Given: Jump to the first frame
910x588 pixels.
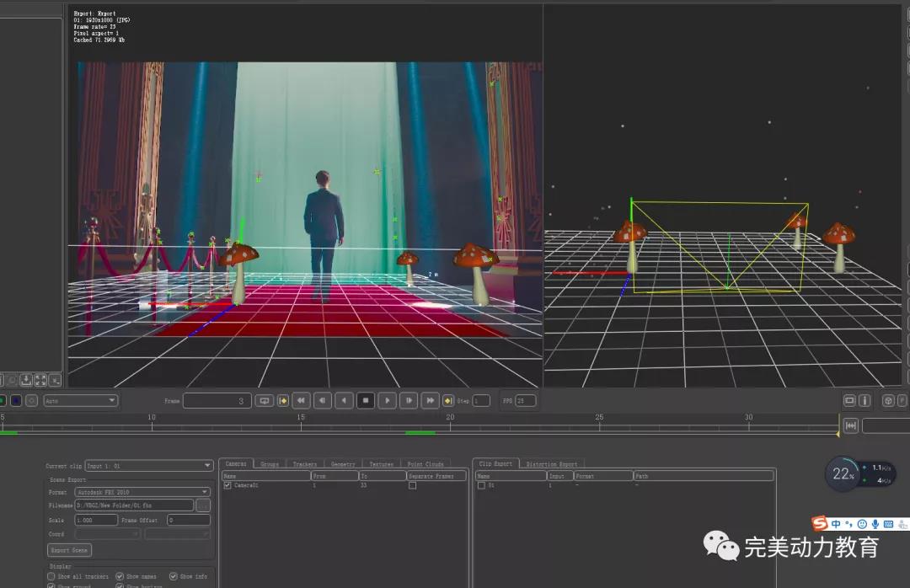Looking at the screenshot, I should (283, 401).
